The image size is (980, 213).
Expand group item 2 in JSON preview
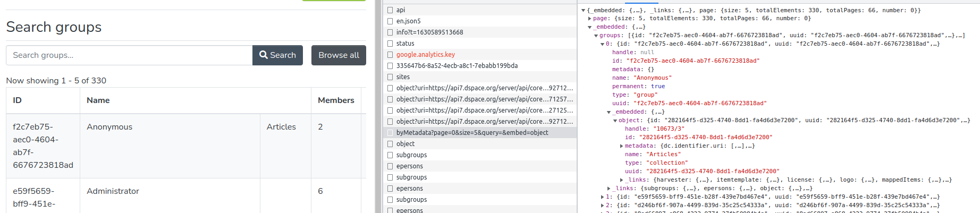pos(602,206)
